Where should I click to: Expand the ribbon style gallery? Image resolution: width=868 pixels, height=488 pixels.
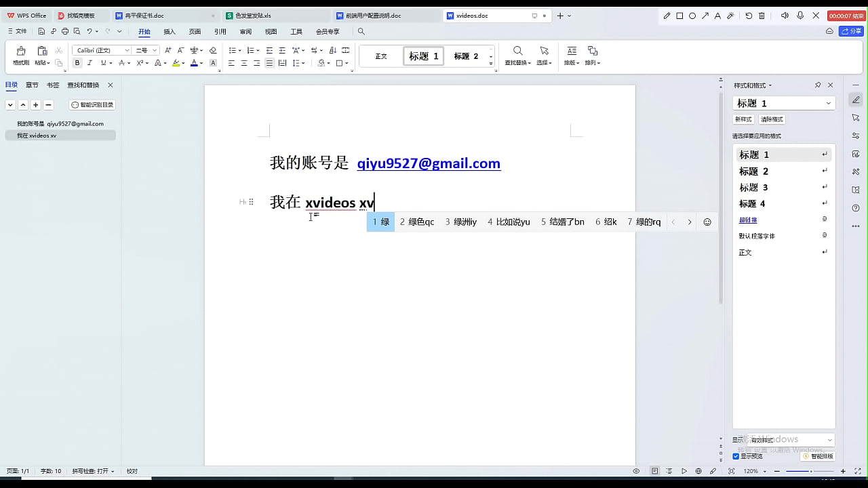pyautogui.click(x=491, y=64)
